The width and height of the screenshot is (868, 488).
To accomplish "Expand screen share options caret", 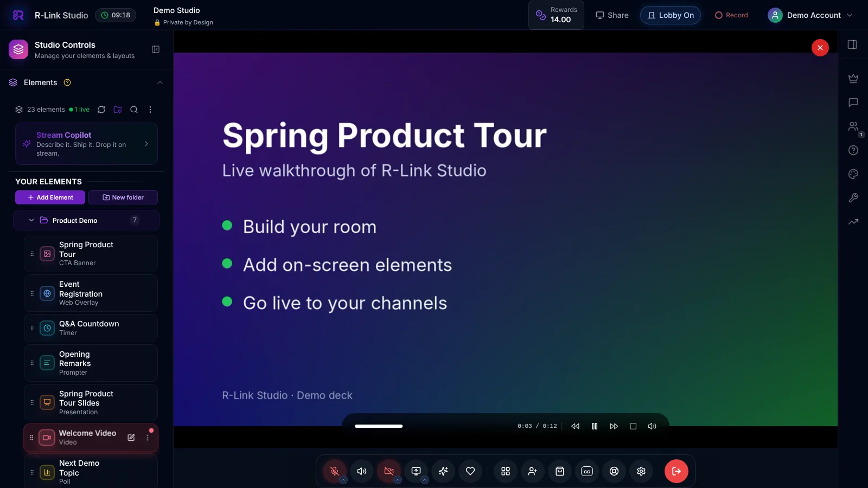I will tap(425, 480).
